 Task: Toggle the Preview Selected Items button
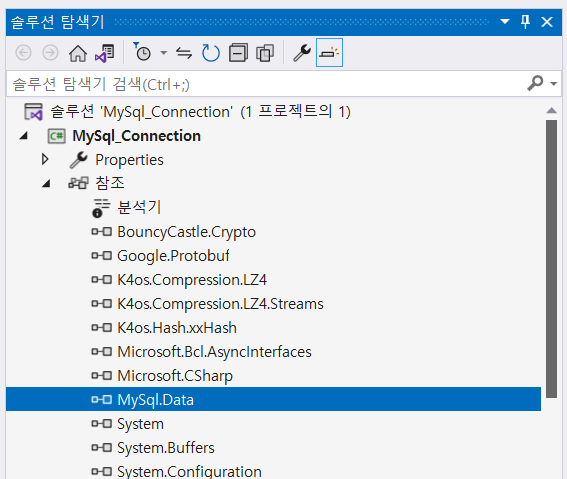pos(329,53)
